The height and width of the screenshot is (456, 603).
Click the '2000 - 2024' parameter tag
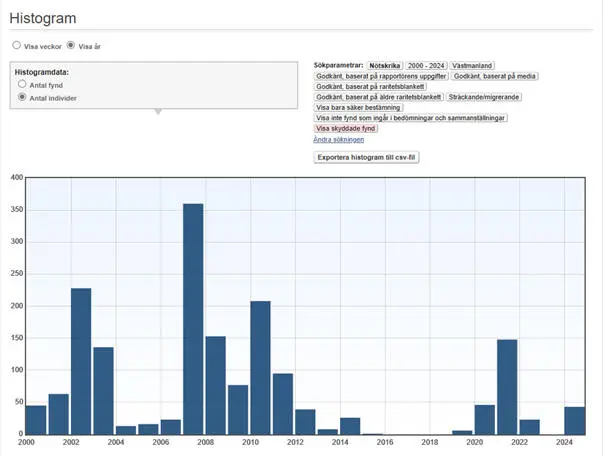(x=426, y=65)
